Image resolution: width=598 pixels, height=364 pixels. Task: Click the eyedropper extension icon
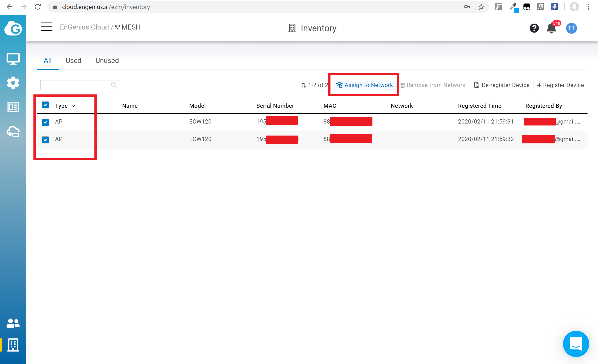coord(514,7)
